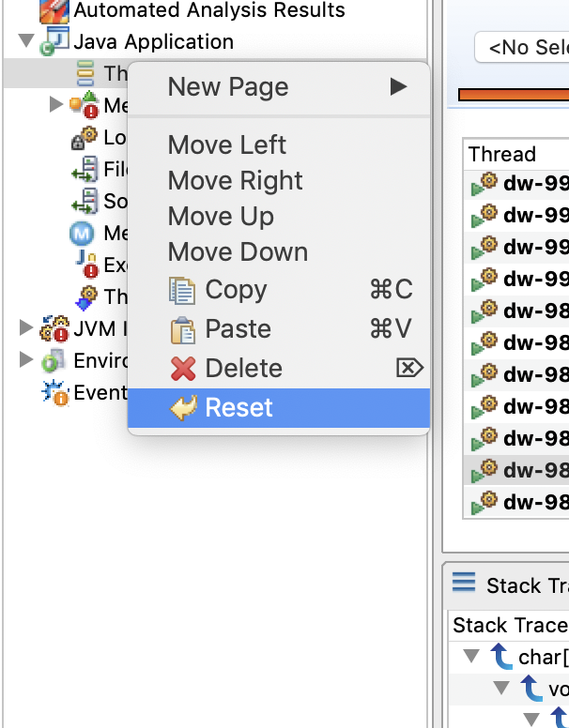Screen dimensions: 569x728
Task: Open the Lock Instances page icon
Action: point(85,138)
